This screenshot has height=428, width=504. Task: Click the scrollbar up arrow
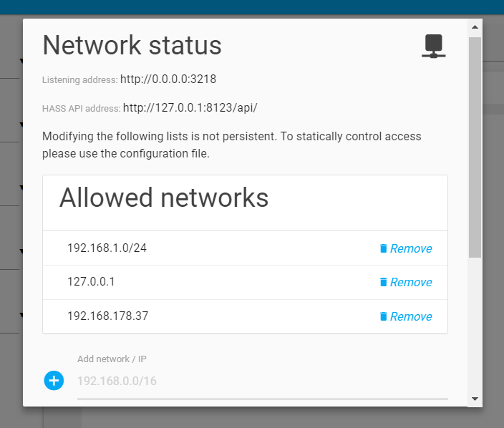475,27
